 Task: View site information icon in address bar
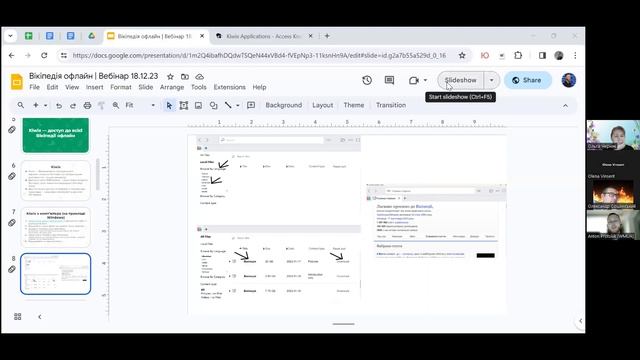(x=64, y=56)
